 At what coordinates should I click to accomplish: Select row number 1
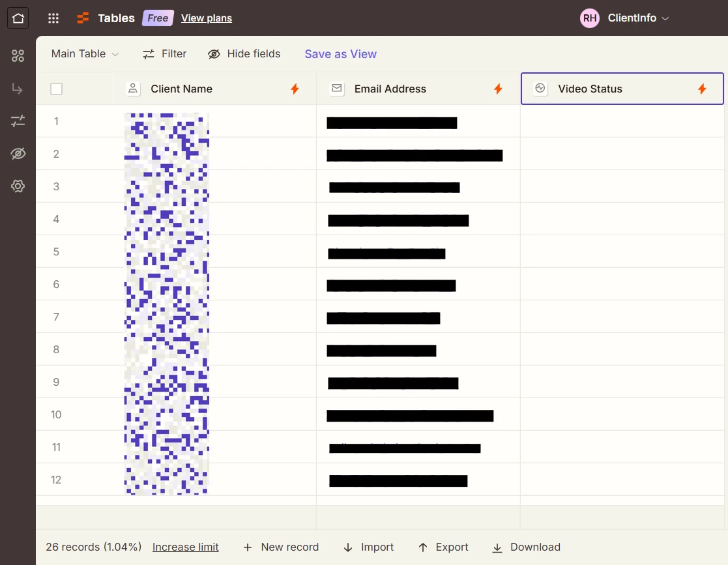click(56, 121)
